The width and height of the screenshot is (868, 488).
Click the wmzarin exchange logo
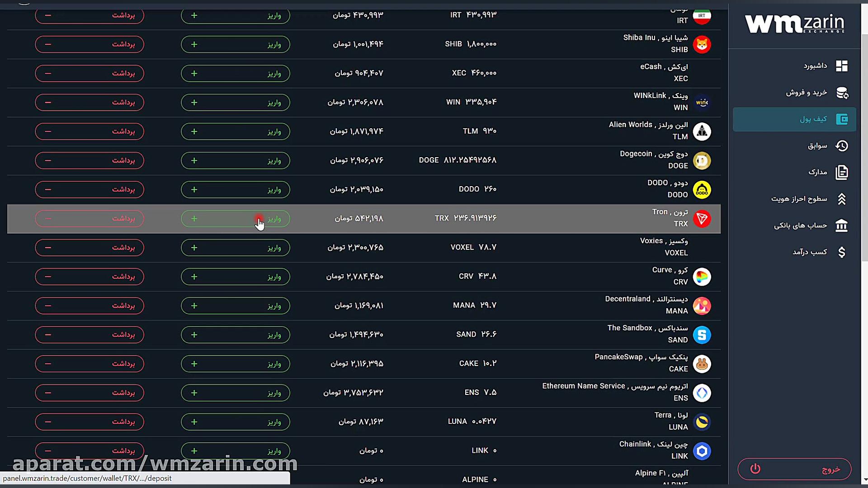point(795,23)
